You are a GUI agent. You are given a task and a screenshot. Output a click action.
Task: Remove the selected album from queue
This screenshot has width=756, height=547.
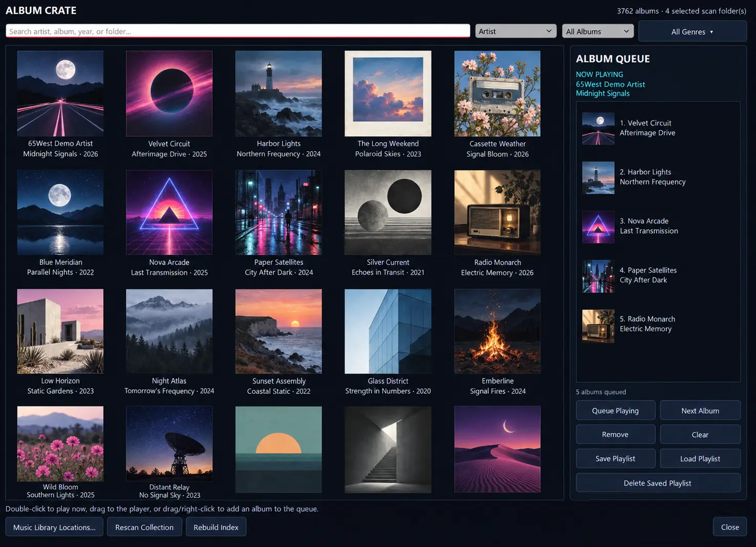(615, 434)
